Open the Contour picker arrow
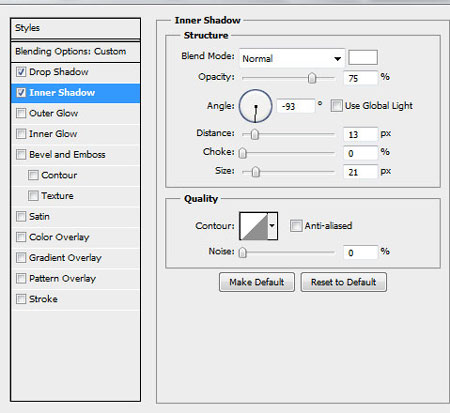 tap(272, 226)
